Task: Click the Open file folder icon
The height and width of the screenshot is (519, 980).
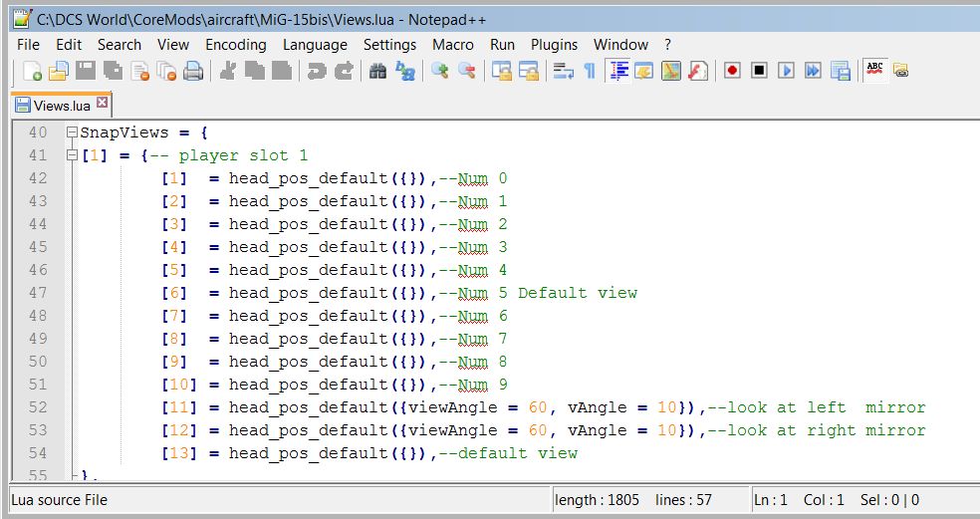Action: [59, 71]
